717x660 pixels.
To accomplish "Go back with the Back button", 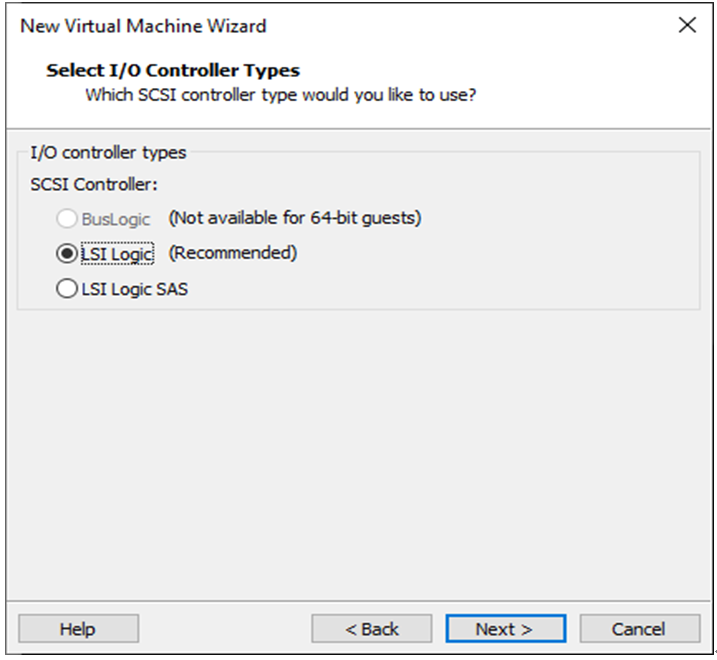I will [x=372, y=629].
